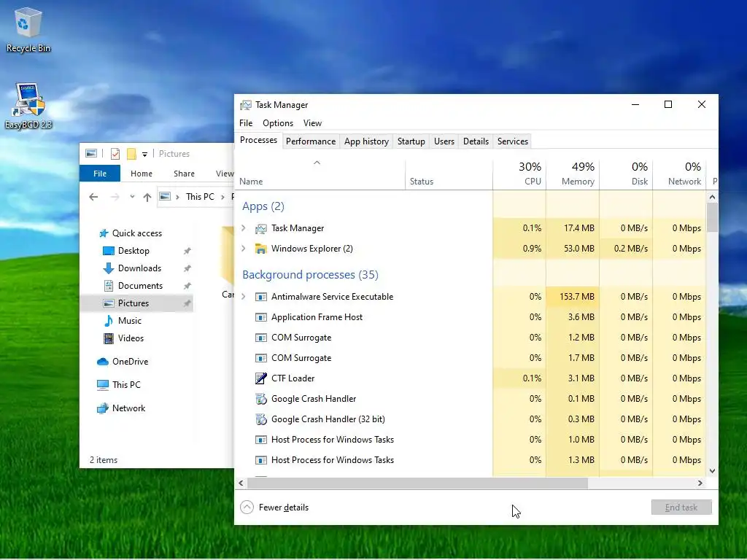Click the new folder icon in the Pictures title bar
The height and width of the screenshot is (560, 747).
pos(131,154)
